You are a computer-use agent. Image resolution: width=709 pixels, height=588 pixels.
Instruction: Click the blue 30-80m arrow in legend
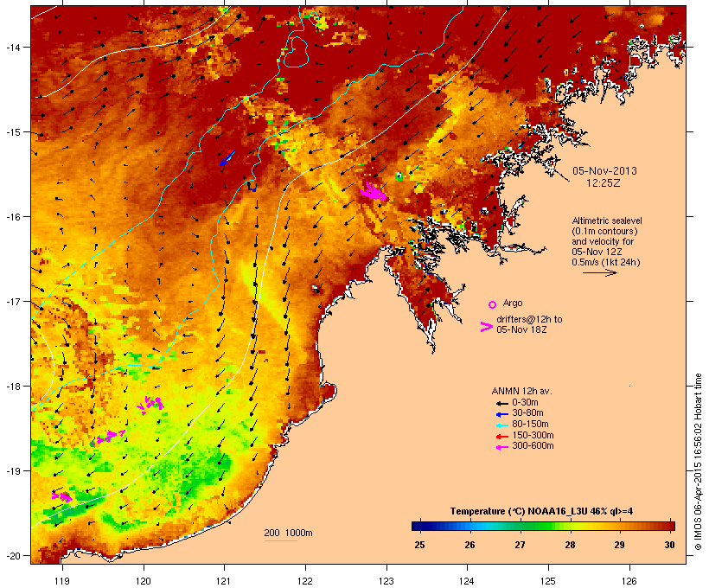[x=502, y=414]
